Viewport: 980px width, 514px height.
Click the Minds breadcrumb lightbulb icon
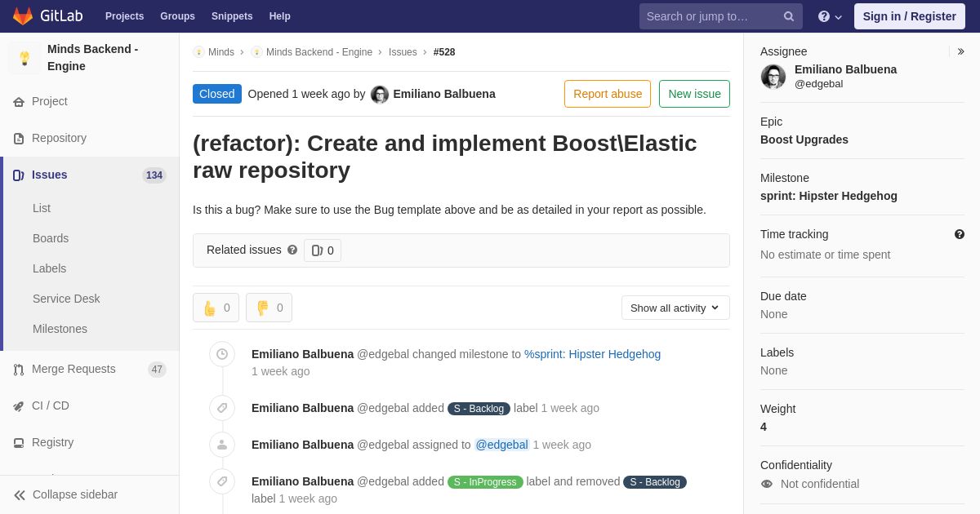[x=198, y=52]
